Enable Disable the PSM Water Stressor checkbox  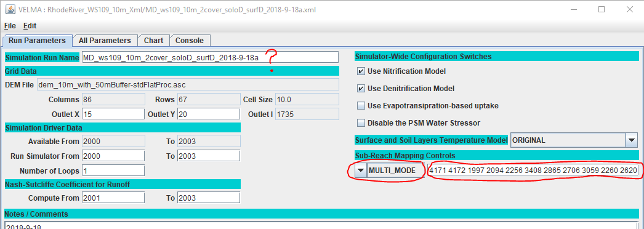point(361,123)
